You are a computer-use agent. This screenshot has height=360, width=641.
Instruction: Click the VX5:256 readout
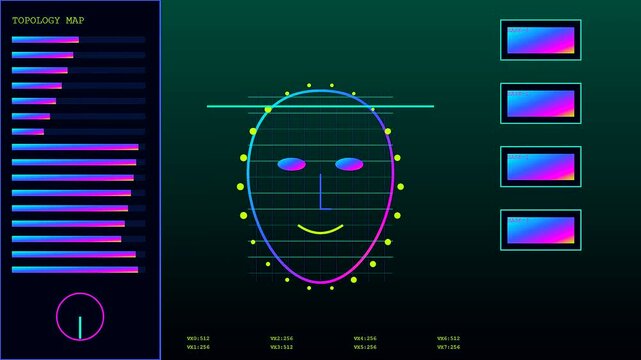(365, 347)
